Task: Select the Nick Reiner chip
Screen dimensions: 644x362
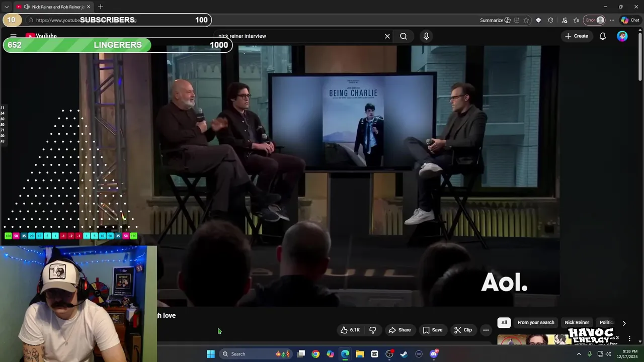Action: (577, 323)
